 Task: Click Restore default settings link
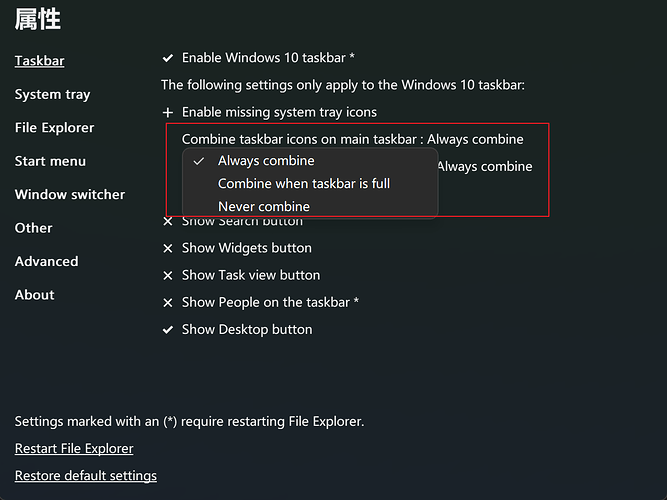click(x=86, y=476)
